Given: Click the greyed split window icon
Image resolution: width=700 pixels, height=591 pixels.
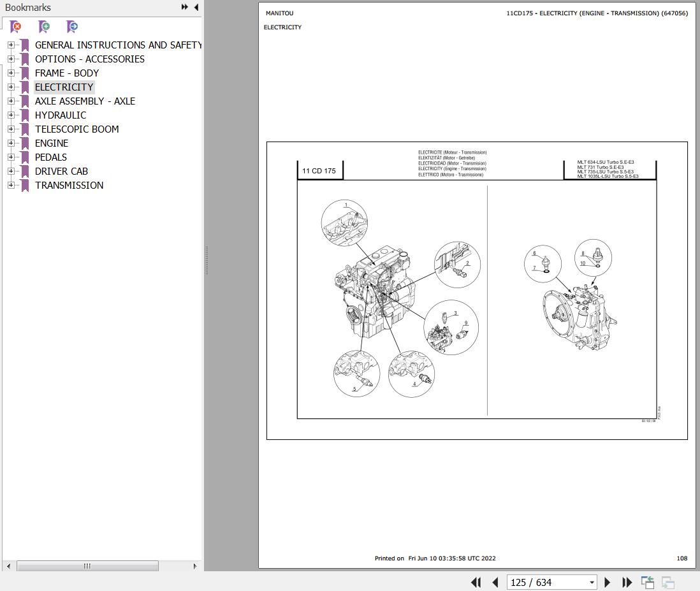Looking at the screenshot, I should pos(668,582).
